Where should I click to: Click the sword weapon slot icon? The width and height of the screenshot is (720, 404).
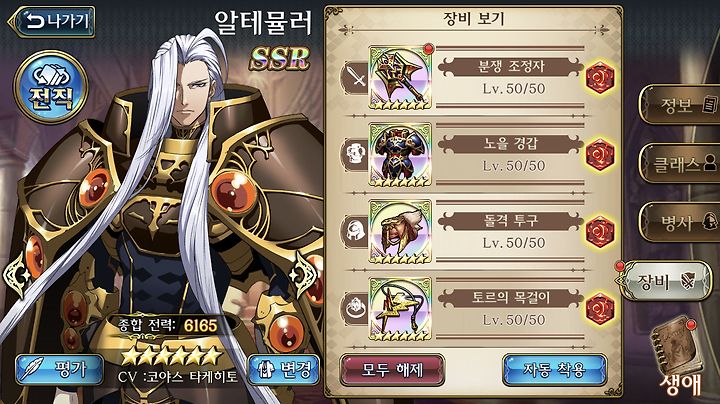click(x=356, y=77)
